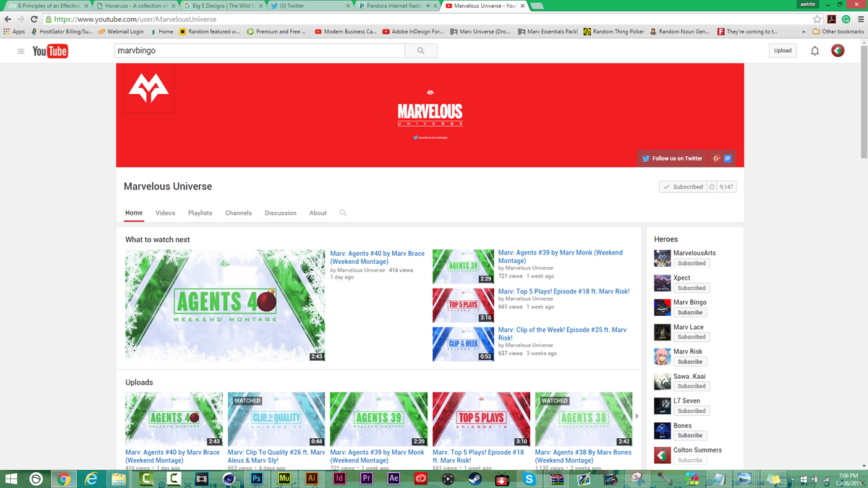This screenshot has height=488, width=868.
Task: Open Adobe Muse from the taskbar
Action: coord(284,479)
